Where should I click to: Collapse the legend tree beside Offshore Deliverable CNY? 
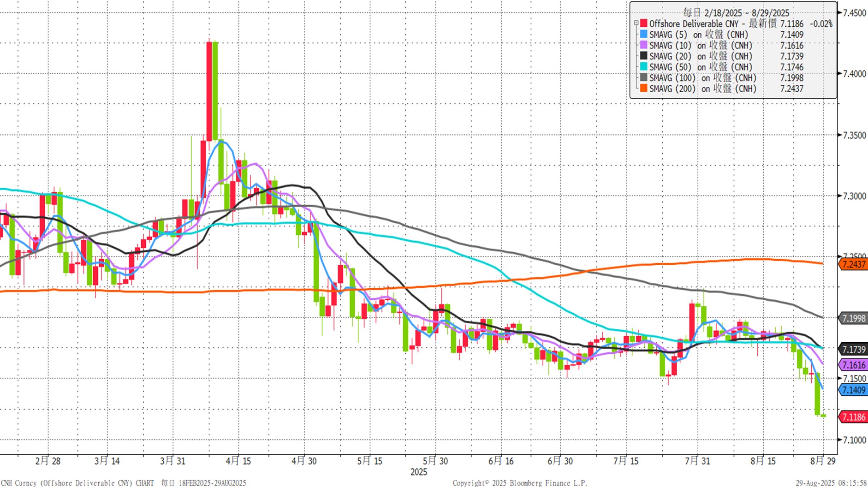636,24
